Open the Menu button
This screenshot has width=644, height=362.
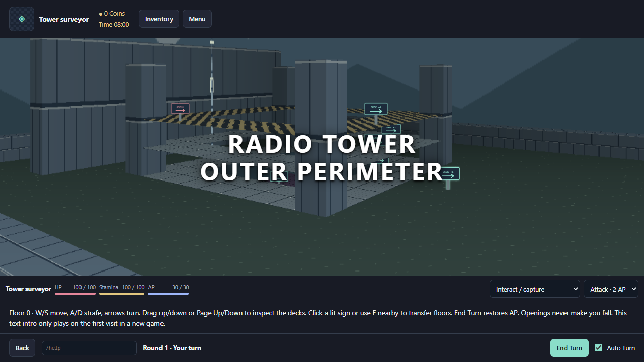point(197,19)
